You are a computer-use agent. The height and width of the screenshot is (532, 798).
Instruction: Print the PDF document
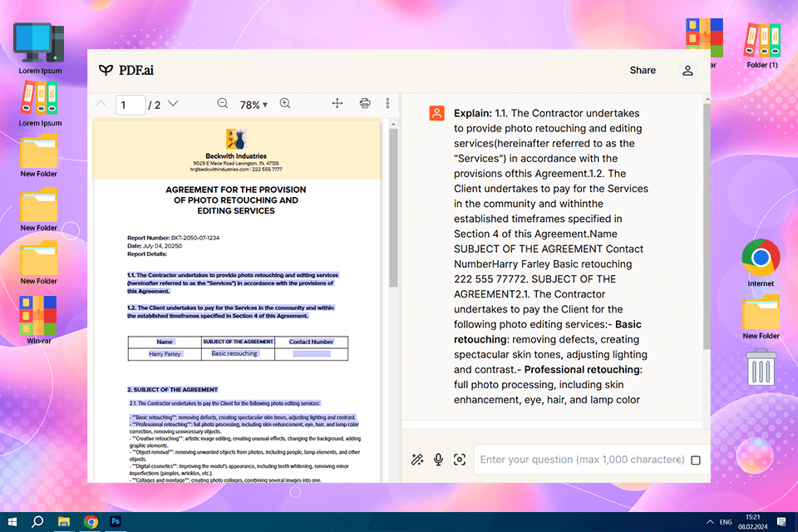click(365, 103)
